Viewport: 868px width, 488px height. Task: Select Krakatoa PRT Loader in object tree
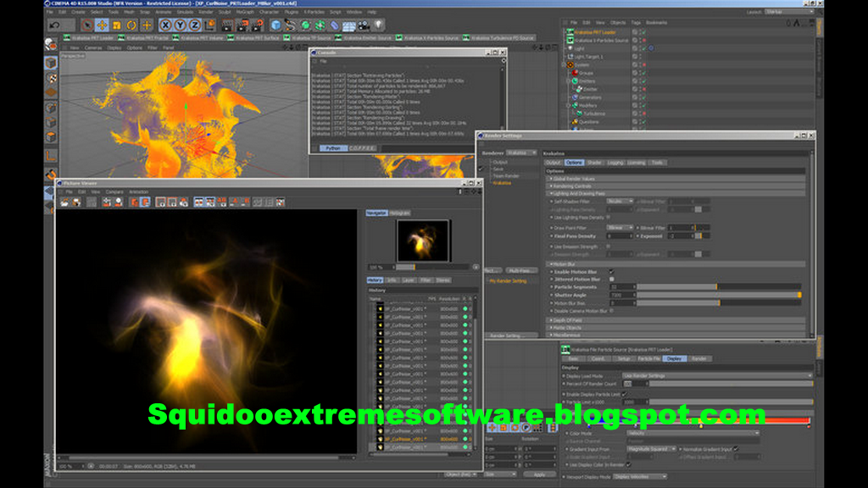tap(594, 32)
